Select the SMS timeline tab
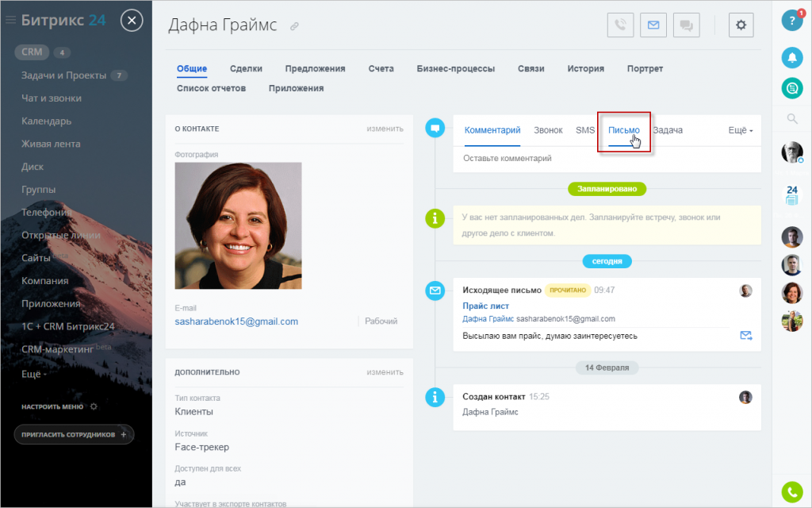This screenshot has height=508, width=812. coord(585,130)
